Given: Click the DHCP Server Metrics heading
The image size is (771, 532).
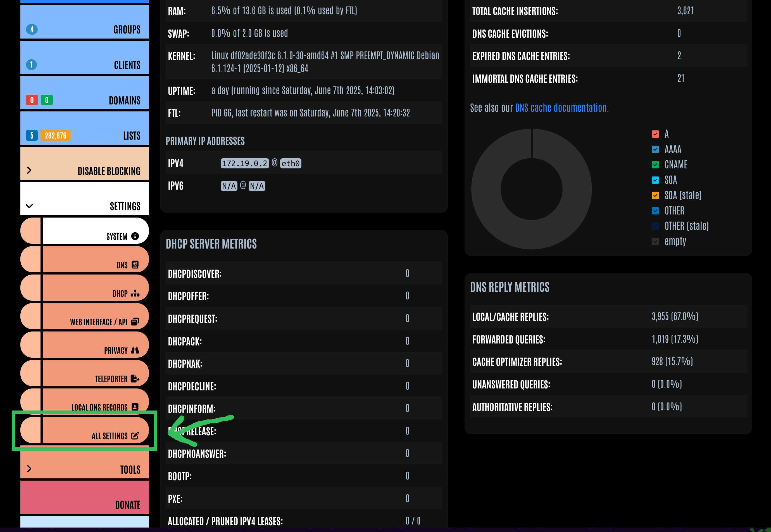Looking at the screenshot, I should 211,244.
